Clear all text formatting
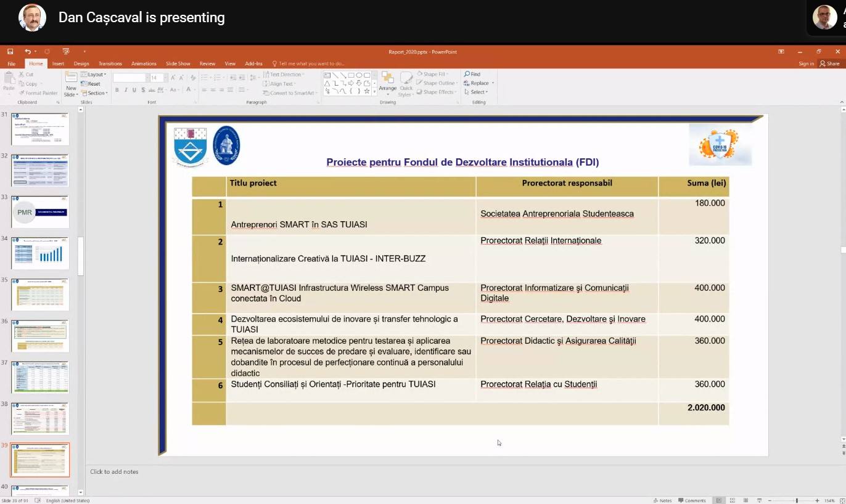 [x=192, y=78]
